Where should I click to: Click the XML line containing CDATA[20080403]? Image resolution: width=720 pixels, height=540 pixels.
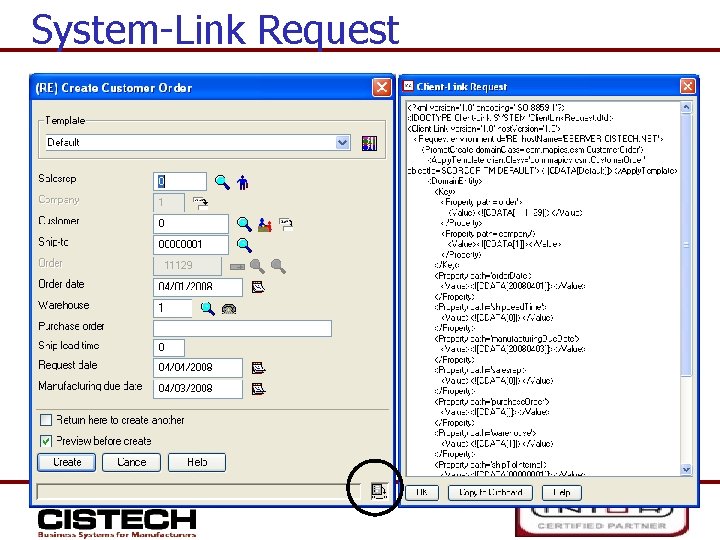[512, 349]
